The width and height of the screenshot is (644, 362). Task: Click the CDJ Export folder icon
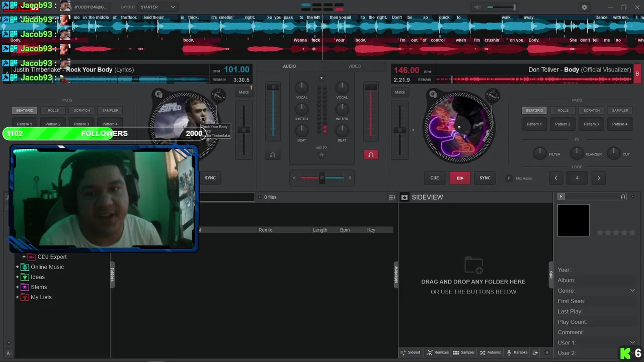point(31,257)
